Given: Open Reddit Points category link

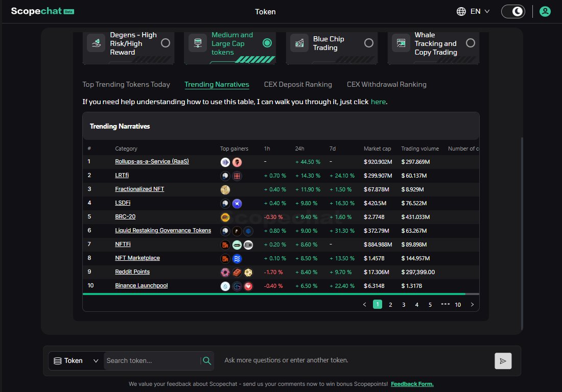Looking at the screenshot, I should tap(132, 272).
